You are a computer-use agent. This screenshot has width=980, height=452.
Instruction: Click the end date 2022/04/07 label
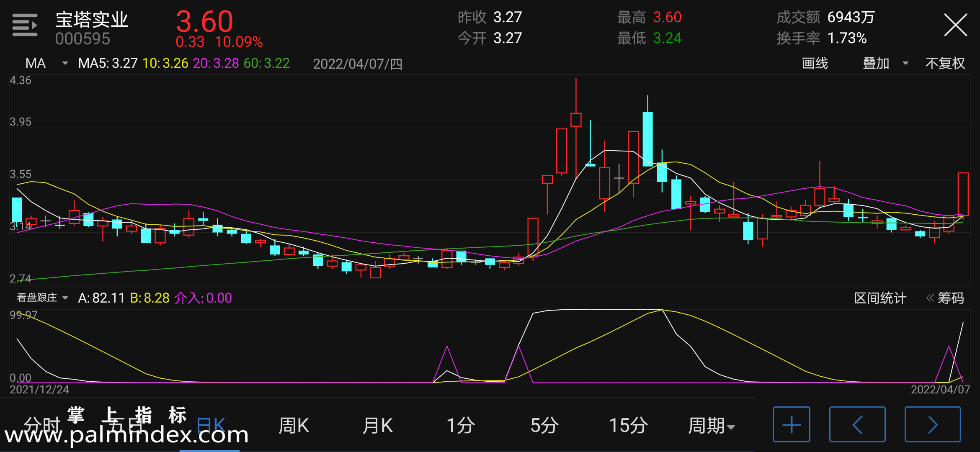coord(940,390)
